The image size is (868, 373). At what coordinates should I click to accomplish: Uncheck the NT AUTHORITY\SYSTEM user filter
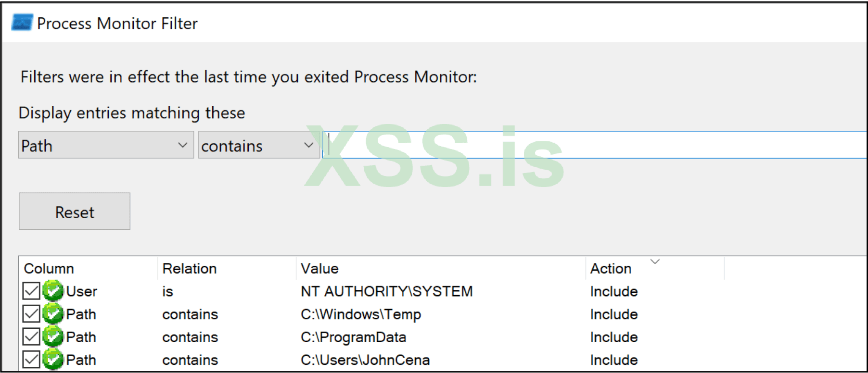pyautogui.click(x=31, y=291)
